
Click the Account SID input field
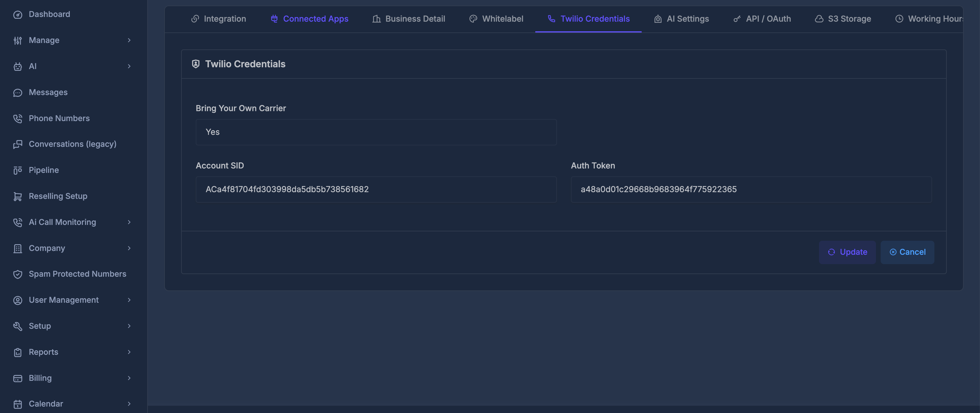[376, 189]
